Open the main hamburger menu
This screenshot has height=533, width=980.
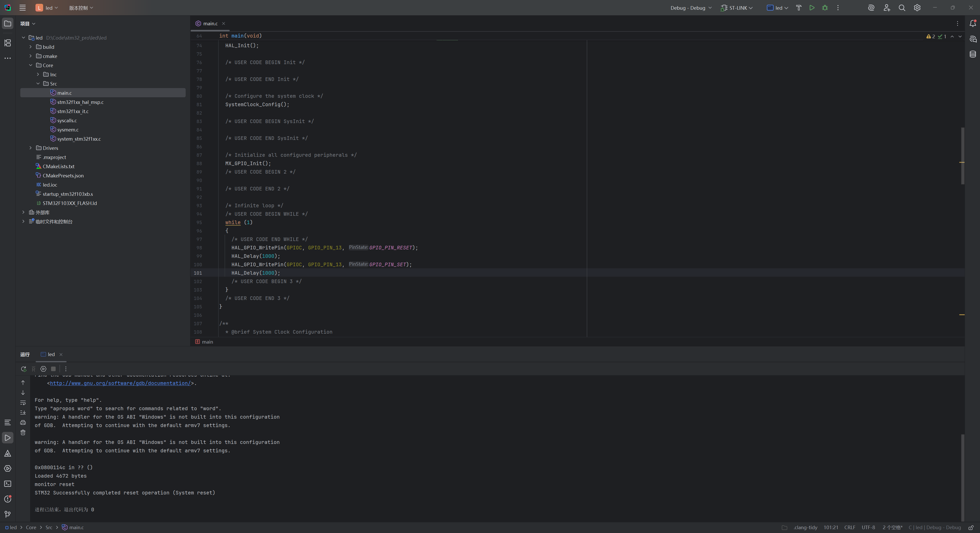tap(22, 8)
